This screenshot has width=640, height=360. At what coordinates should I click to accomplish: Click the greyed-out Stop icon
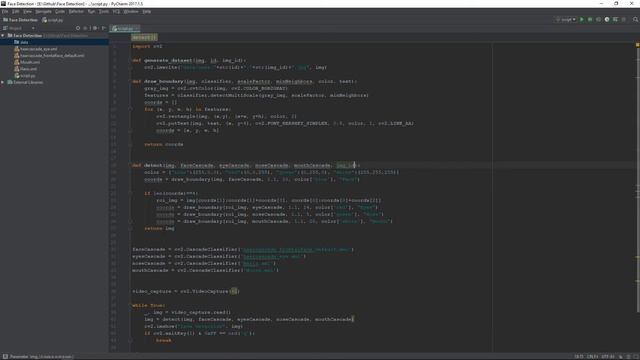point(624,20)
